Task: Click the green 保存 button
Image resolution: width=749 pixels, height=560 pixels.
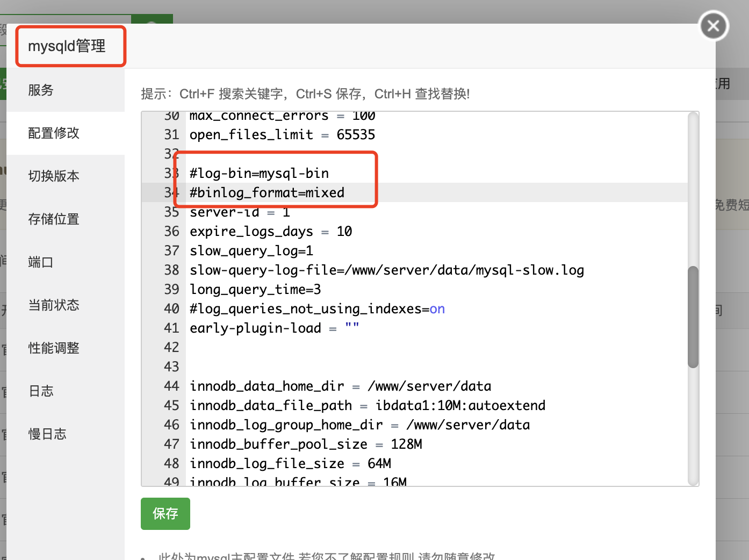Action: pyautogui.click(x=165, y=514)
